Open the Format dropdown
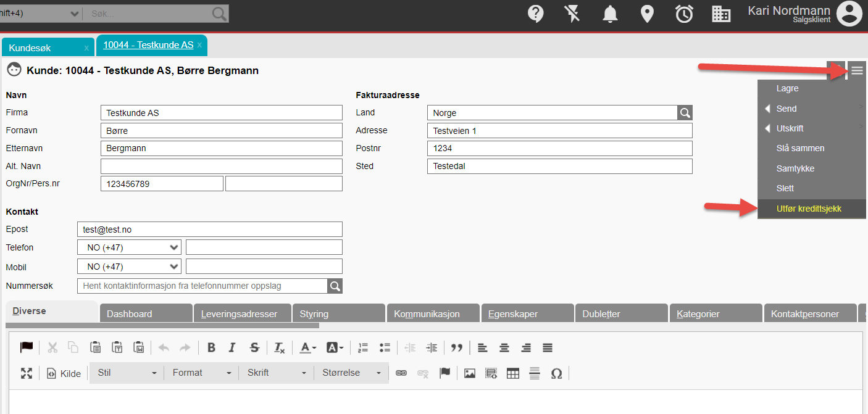This screenshot has height=414, width=868. [x=201, y=373]
